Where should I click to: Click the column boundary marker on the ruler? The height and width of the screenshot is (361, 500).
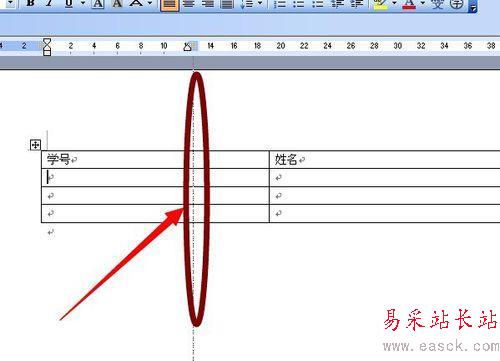coord(194,46)
